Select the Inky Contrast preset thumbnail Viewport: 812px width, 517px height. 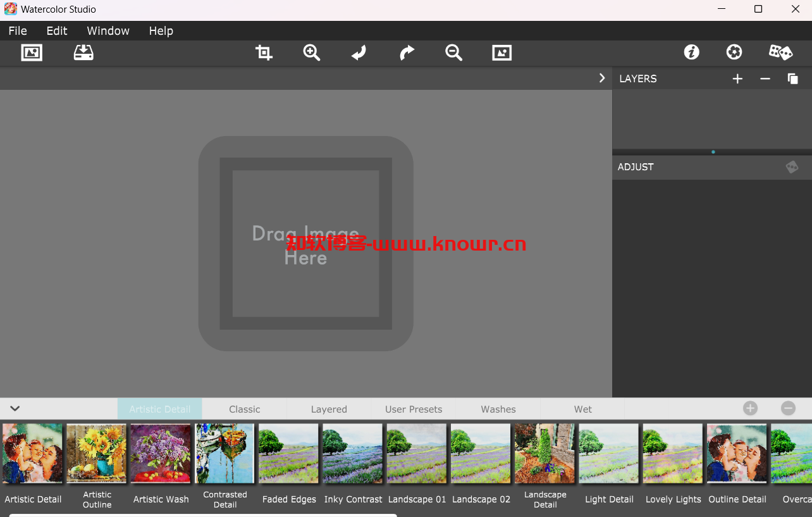(353, 454)
